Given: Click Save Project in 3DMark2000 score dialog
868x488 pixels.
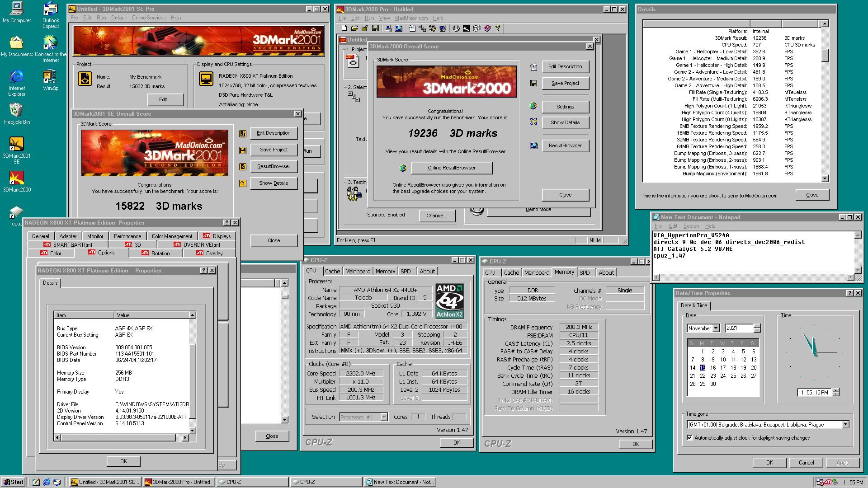Looking at the screenshot, I should tap(565, 83).
